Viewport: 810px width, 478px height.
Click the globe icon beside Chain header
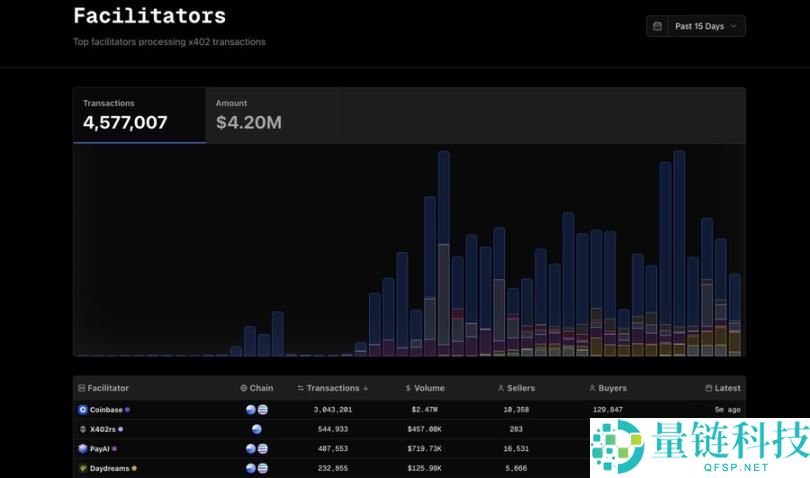[244, 388]
